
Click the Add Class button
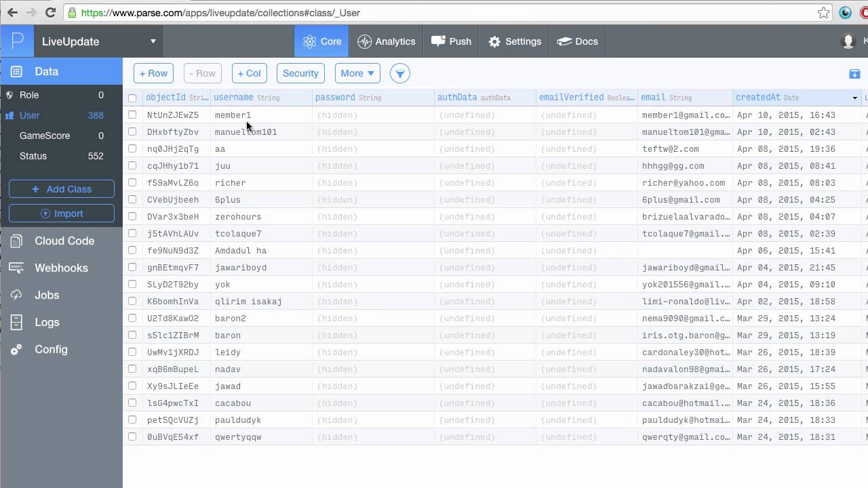click(62, 189)
